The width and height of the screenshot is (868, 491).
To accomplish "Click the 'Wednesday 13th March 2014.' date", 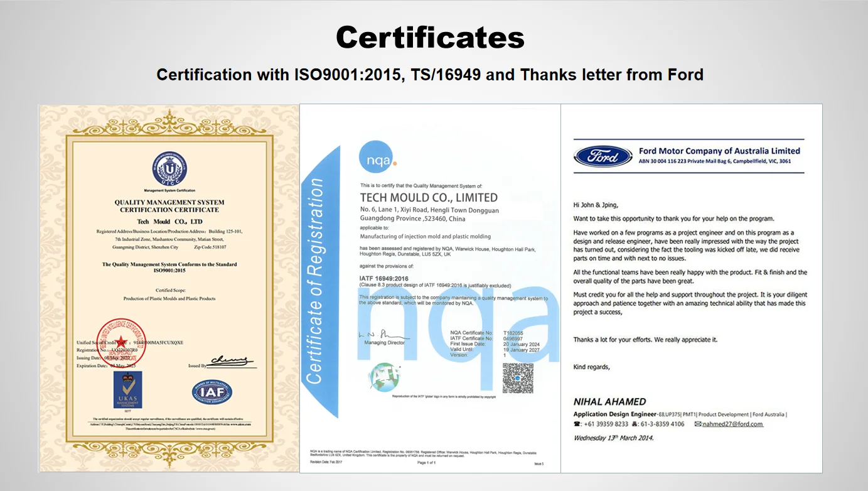I will (613, 438).
